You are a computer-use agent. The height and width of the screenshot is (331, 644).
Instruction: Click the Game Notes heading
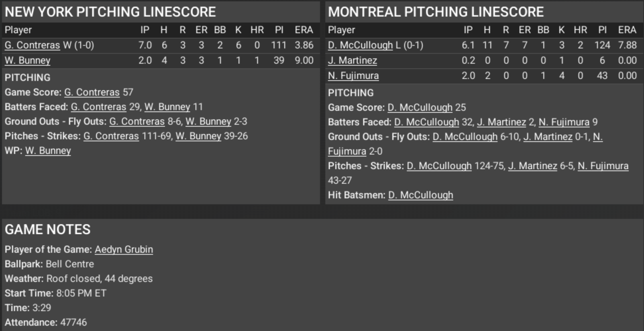[x=47, y=230]
